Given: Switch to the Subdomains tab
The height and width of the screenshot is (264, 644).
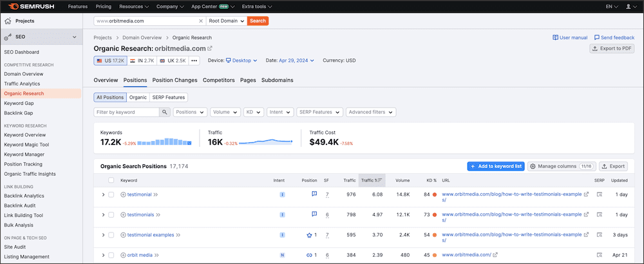Looking at the screenshot, I should (x=277, y=80).
